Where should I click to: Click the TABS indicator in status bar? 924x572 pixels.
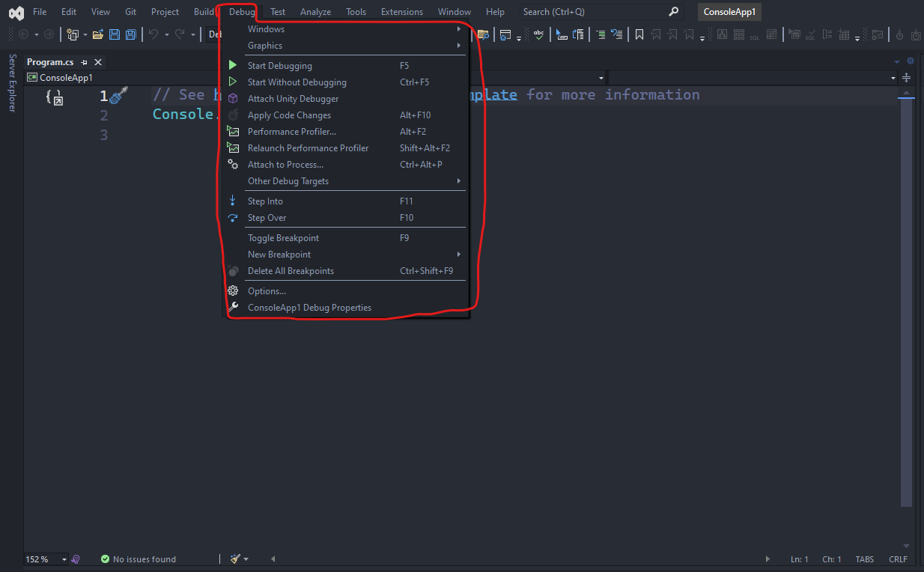click(x=864, y=559)
